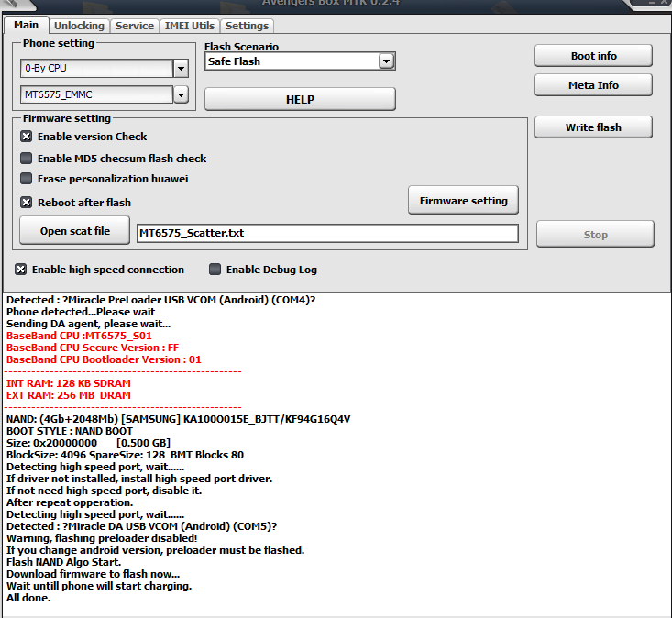Click log line 'Flash NAND Algo Start.'
The image size is (672, 618).
[x=63, y=562]
